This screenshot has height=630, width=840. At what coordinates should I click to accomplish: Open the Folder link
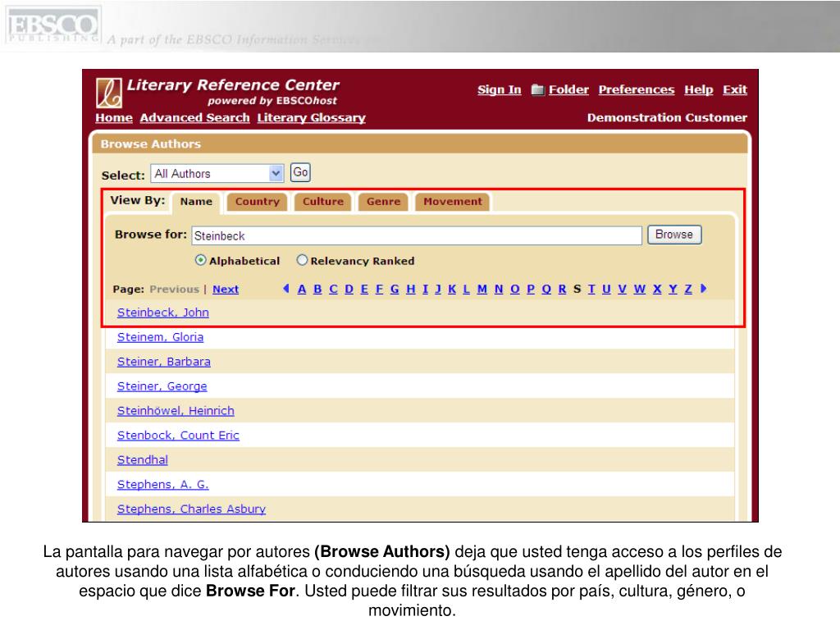(x=568, y=89)
